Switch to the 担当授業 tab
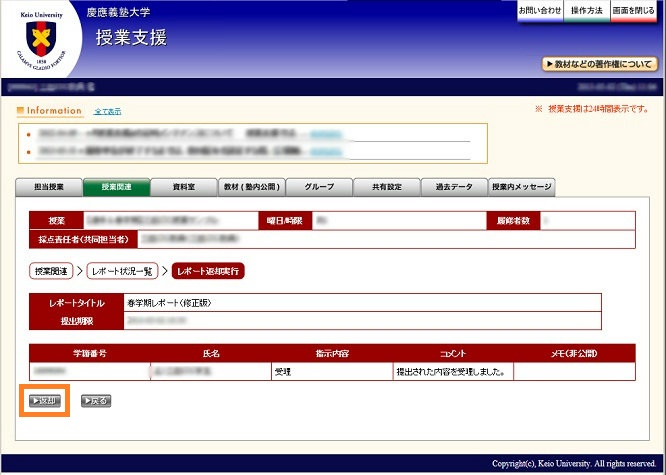 tap(49, 187)
